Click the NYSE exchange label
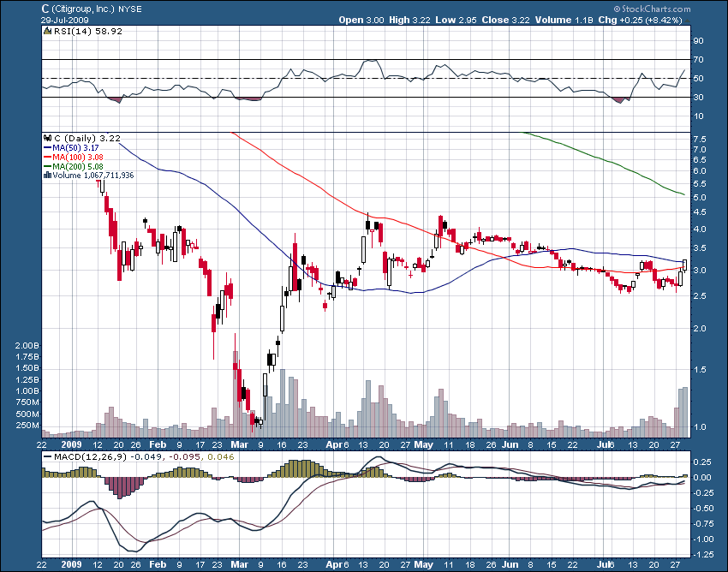The height and width of the screenshot is (572, 728). pos(130,9)
